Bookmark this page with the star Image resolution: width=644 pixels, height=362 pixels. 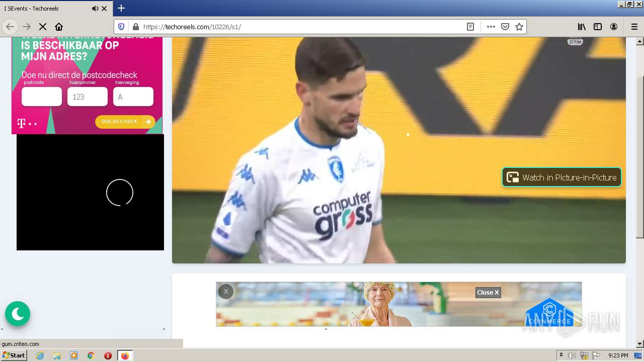tap(519, 27)
